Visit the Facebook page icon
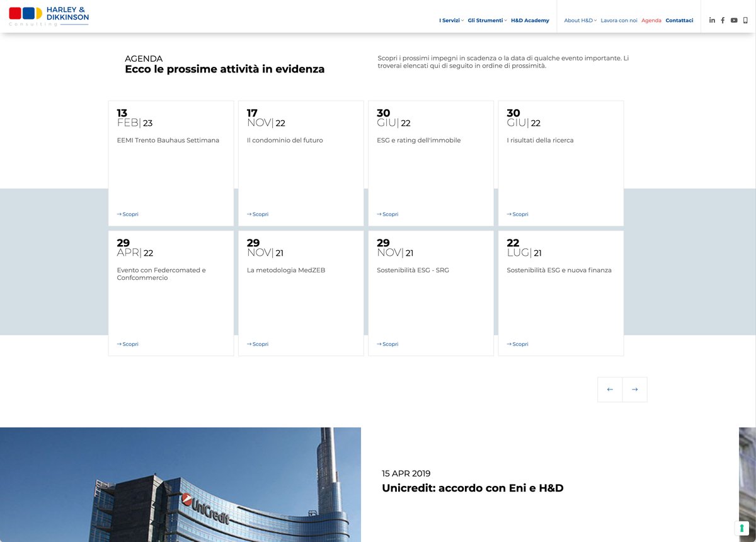Viewport: 756px width, 542px height. tap(723, 20)
